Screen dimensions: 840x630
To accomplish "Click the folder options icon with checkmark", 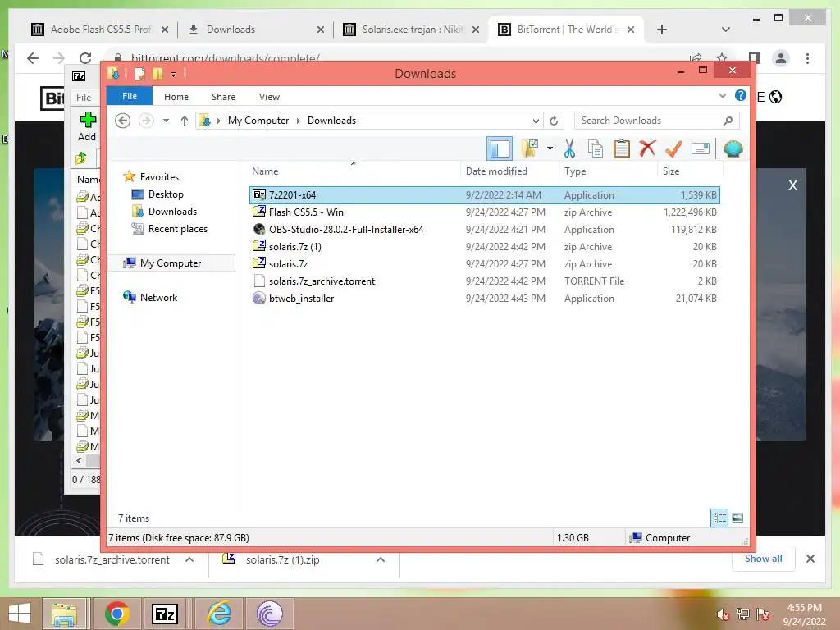I will [x=529, y=148].
